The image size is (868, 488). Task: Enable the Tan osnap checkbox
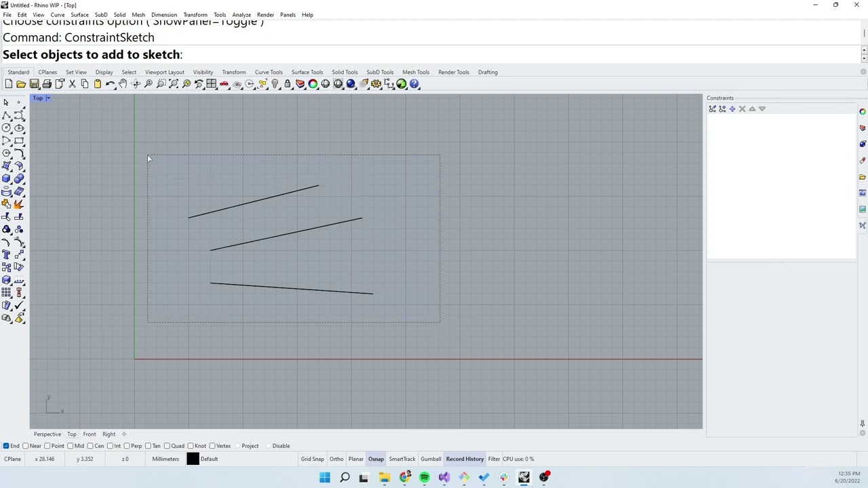[149, 446]
